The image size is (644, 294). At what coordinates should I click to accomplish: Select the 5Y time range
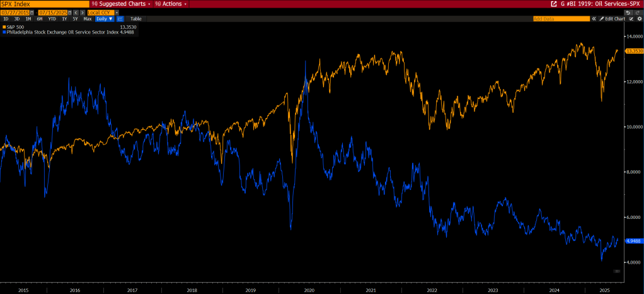74,19
